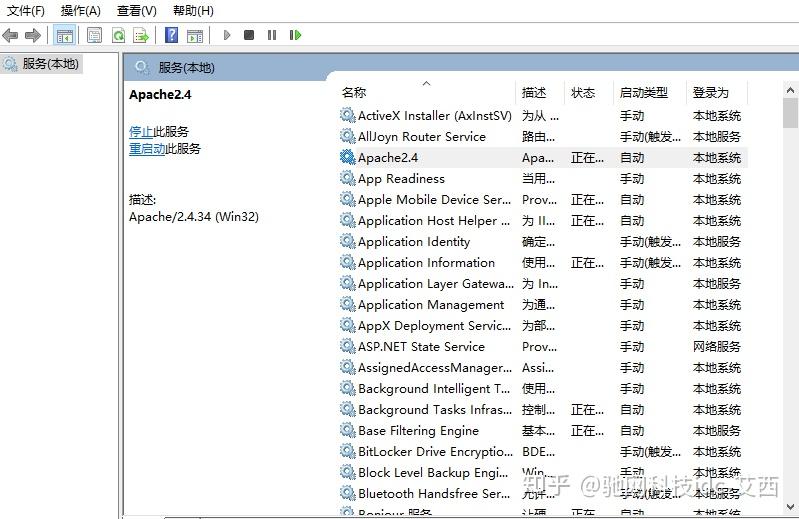
Task: Sort by the 状态 column header
Action: point(583,93)
